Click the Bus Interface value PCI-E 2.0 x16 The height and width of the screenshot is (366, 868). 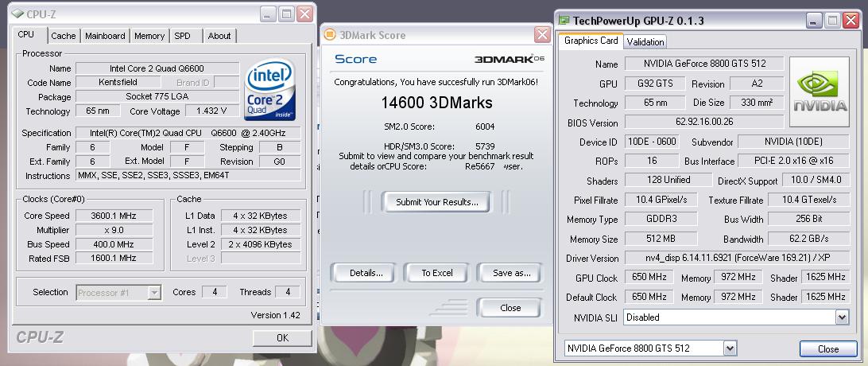point(794,161)
